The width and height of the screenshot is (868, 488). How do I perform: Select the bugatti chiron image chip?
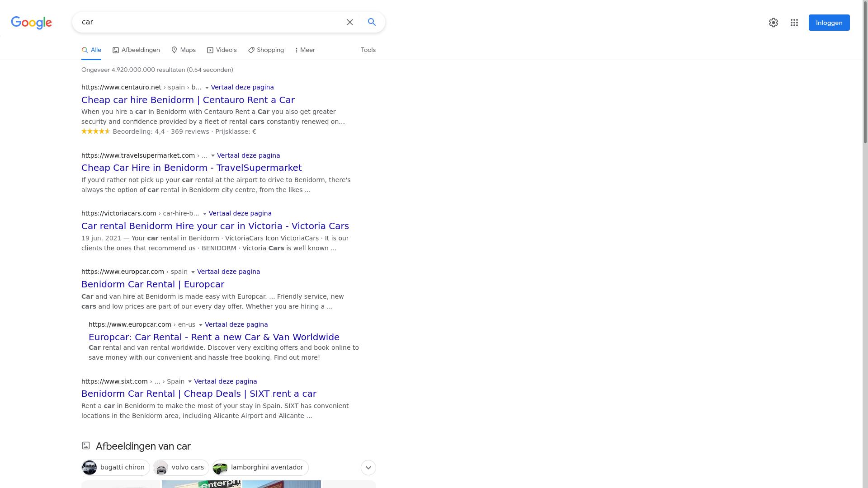click(x=116, y=468)
